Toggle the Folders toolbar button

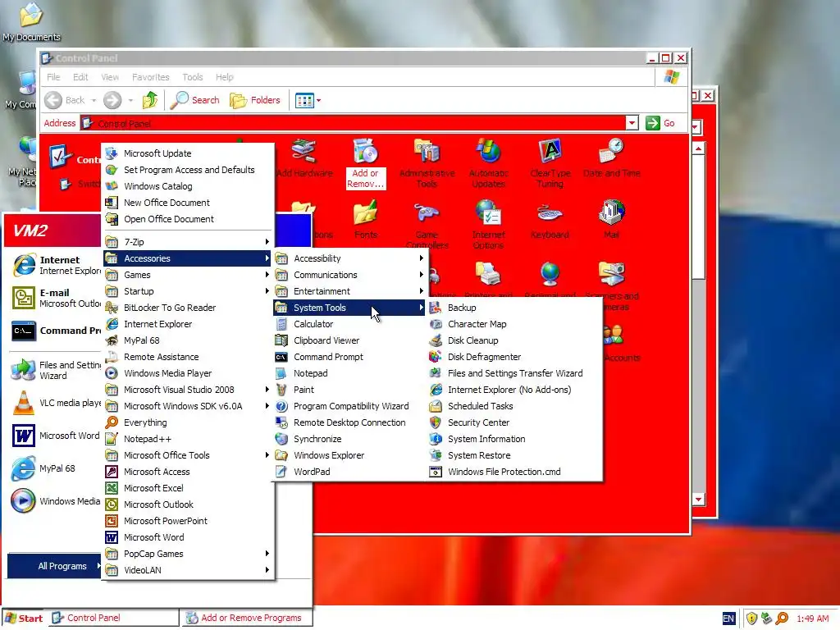[x=255, y=100]
